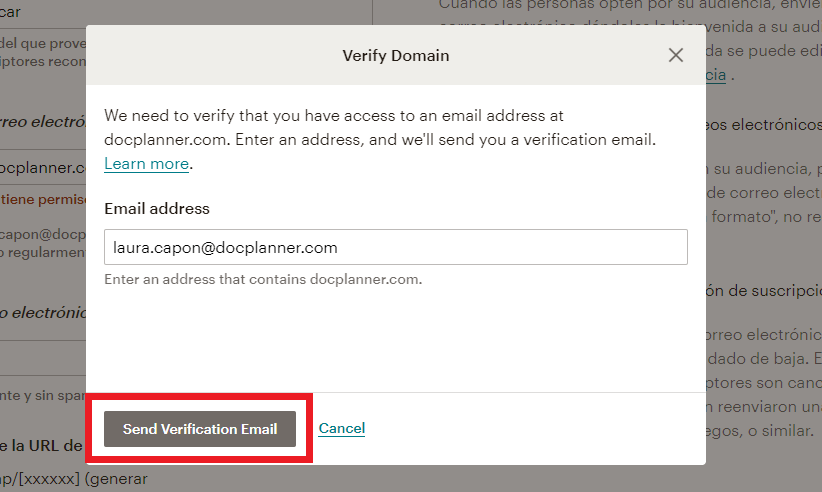
Task: Cancel the domain verification dialog
Action: pos(342,428)
